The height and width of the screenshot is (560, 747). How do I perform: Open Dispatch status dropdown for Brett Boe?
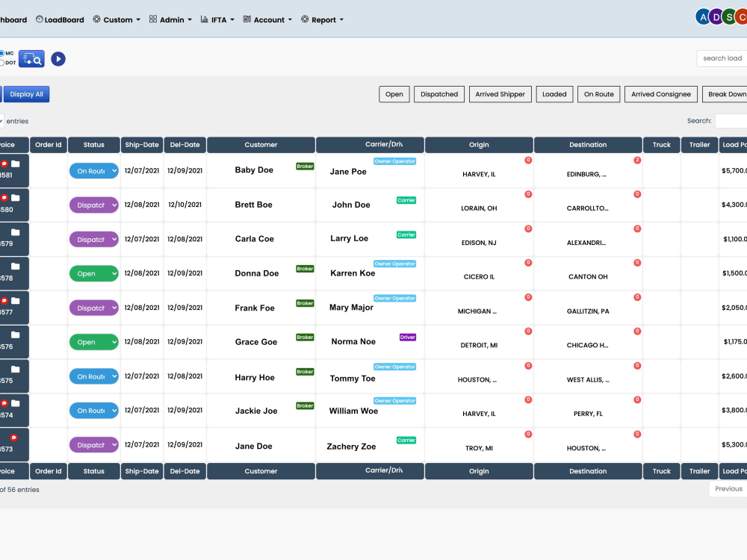click(94, 205)
